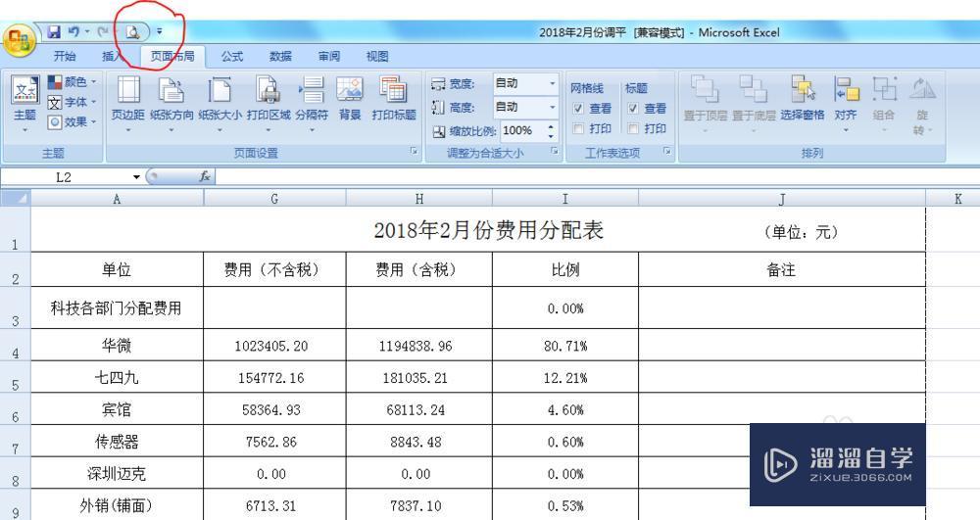Image resolution: width=980 pixels, height=520 pixels.
Task: Click cell 80.71%
Action: 565,346
